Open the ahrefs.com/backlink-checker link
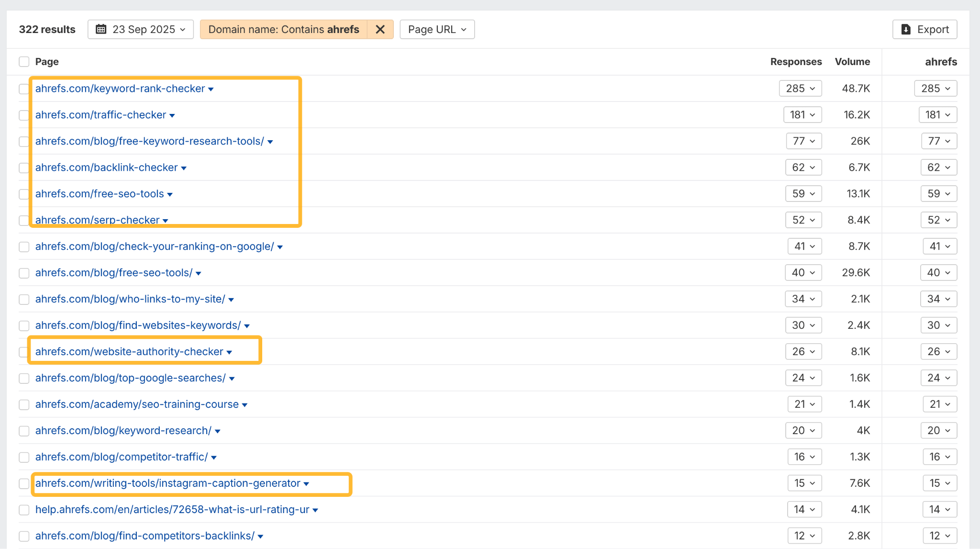The image size is (980, 549). [106, 168]
